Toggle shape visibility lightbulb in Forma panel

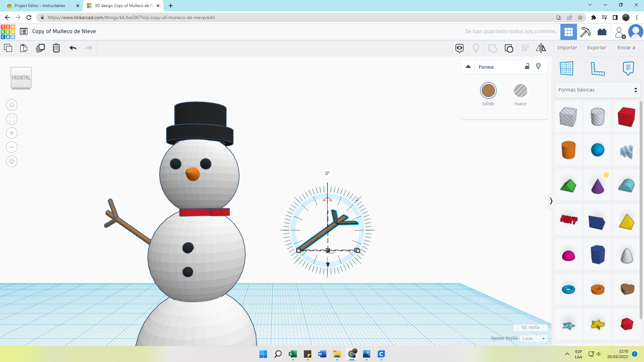pyautogui.click(x=538, y=66)
